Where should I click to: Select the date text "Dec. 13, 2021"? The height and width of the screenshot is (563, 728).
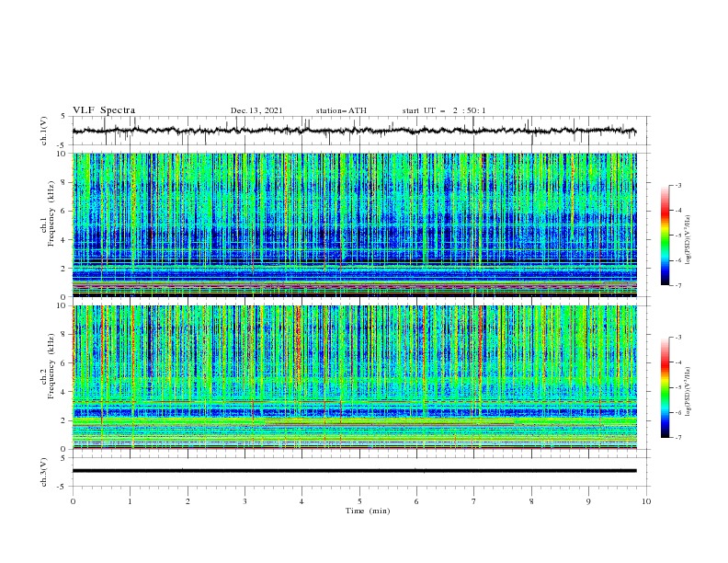coord(256,110)
